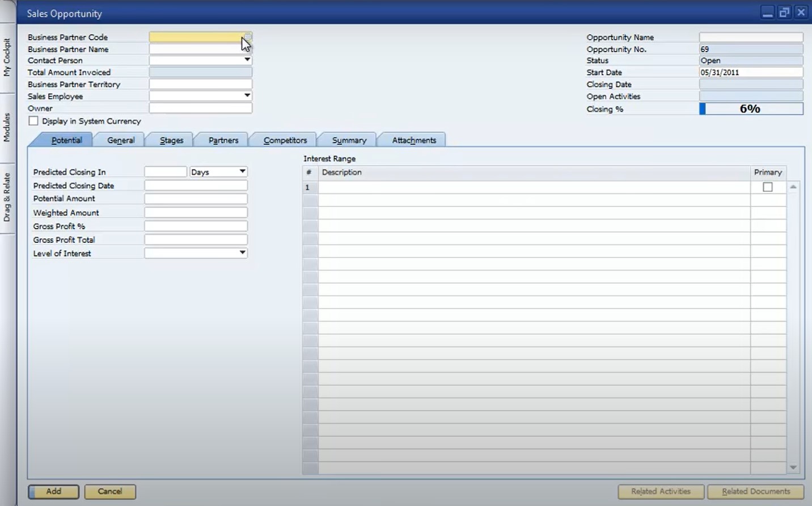Viewport: 812px width, 506px height.
Task: Open Business Partner Code lookup list icon
Action: coord(248,37)
